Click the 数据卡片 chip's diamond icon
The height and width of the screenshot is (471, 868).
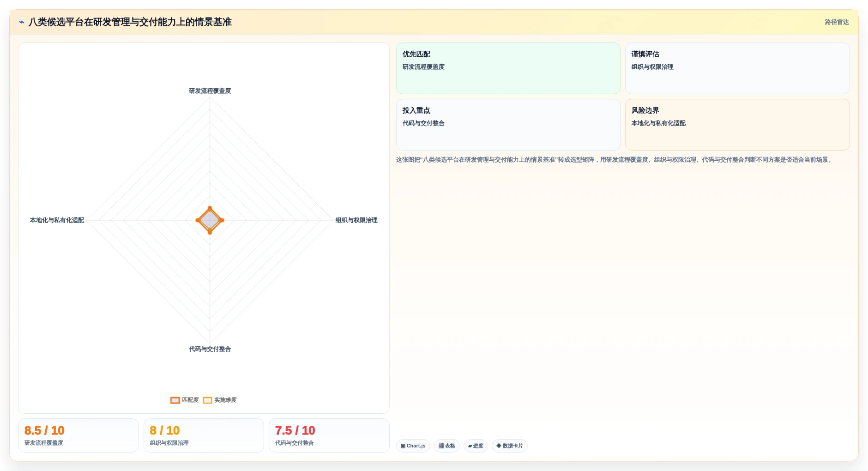499,446
